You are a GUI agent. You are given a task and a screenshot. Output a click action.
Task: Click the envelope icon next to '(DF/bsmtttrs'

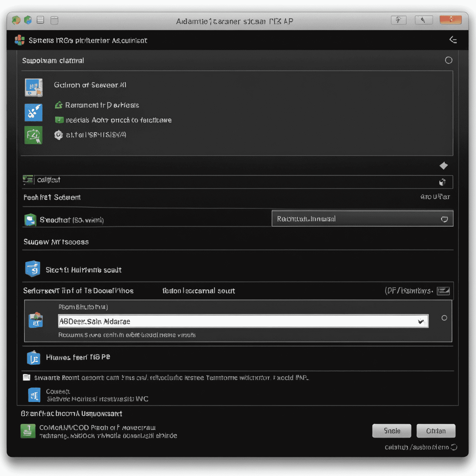[x=443, y=291]
